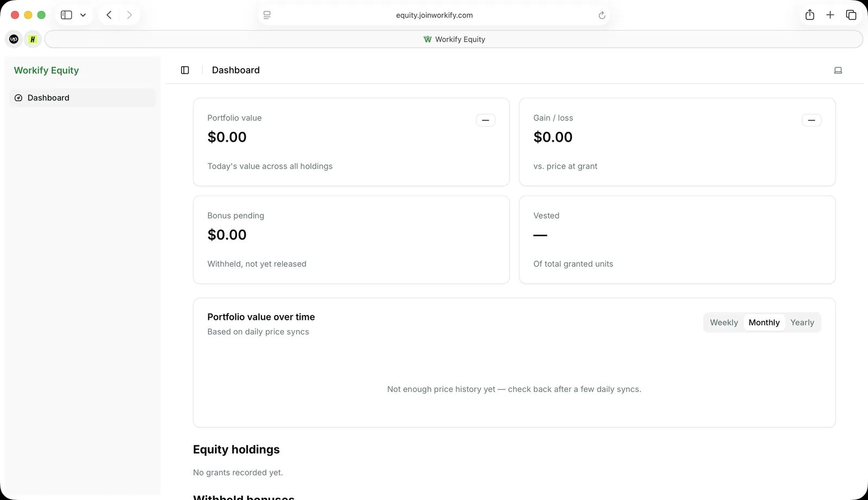Click the address bar URL field

click(x=434, y=15)
